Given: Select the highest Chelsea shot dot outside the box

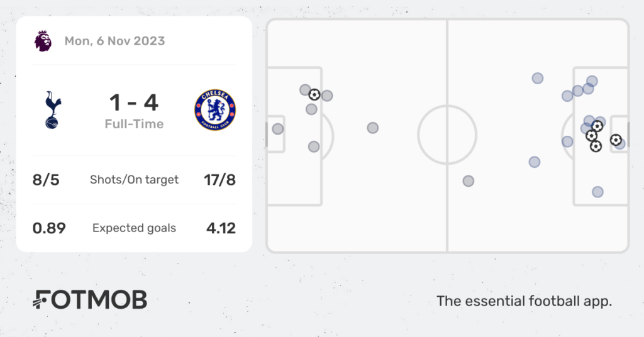Looking at the screenshot, I should (x=538, y=78).
